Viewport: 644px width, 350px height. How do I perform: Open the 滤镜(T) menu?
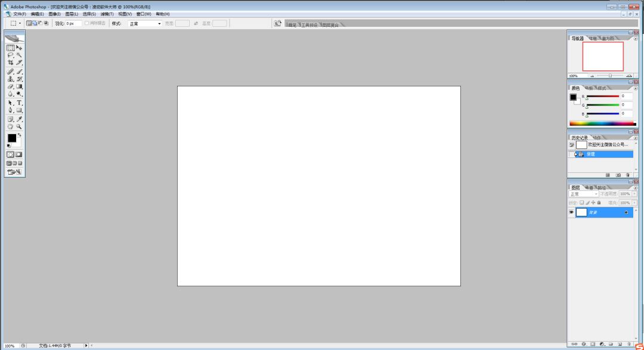pyautogui.click(x=107, y=14)
